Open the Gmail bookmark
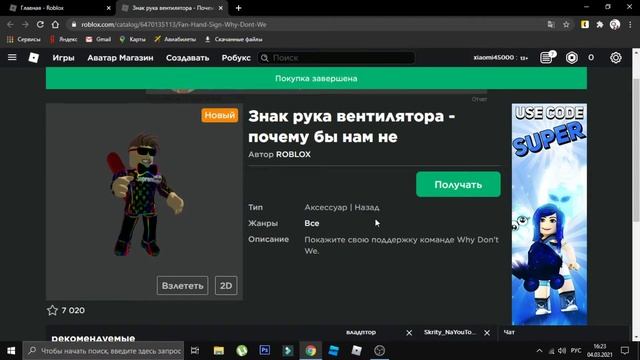Viewport: 640px width, 360px height. [x=98, y=39]
